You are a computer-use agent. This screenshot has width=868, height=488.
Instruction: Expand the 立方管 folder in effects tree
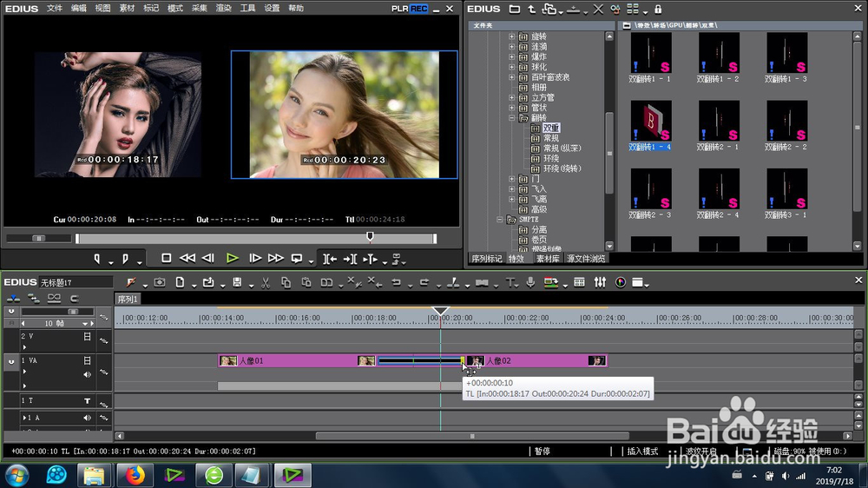click(x=511, y=97)
